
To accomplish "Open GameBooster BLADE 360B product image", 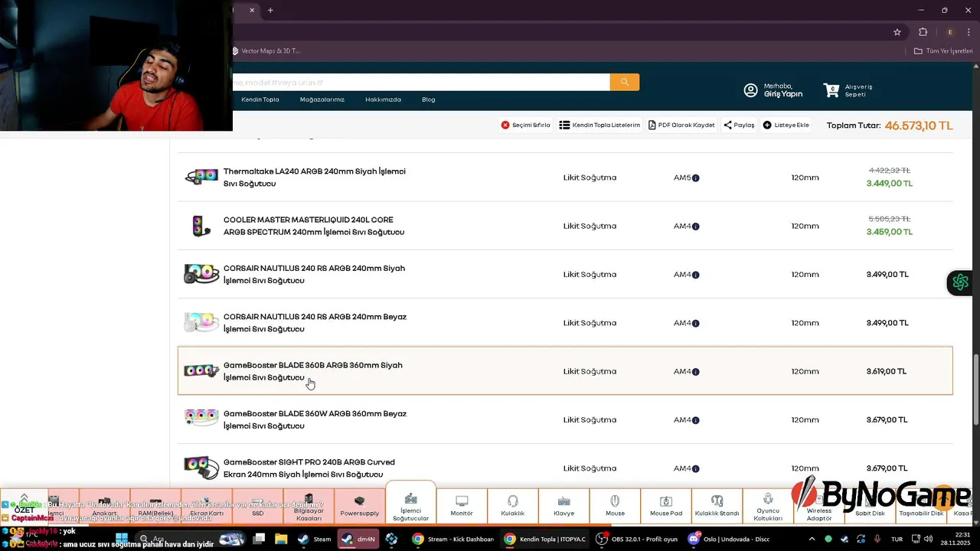I will click(x=201, y=370).
